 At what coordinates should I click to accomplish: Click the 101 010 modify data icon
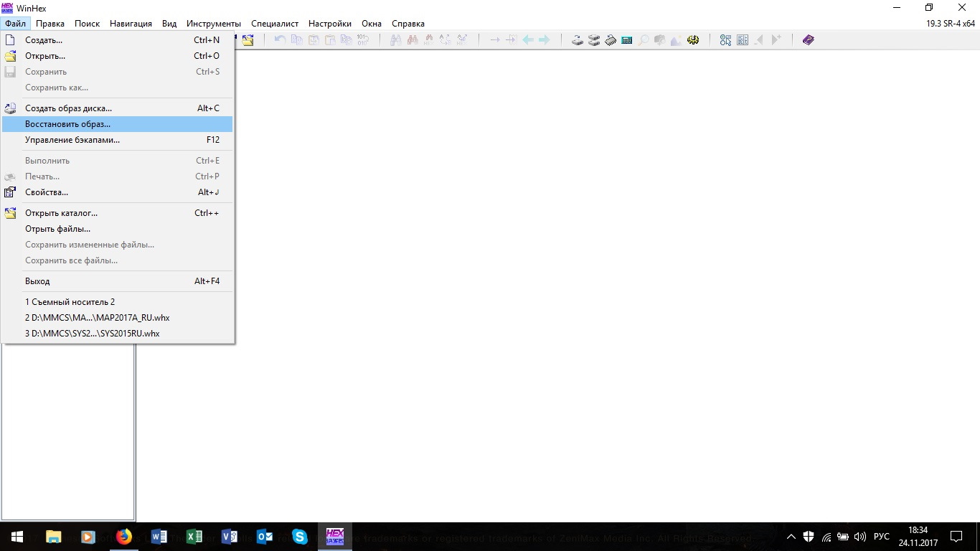pyautogui.click(x=362, y=40)
